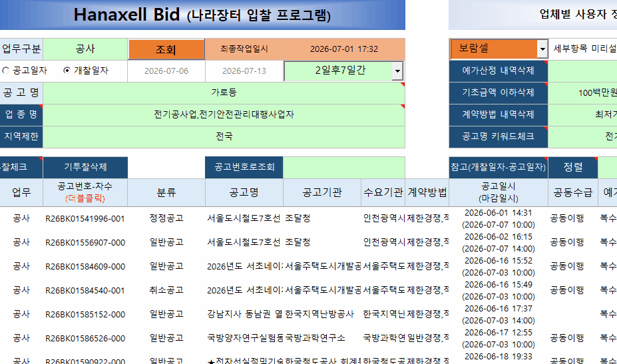Click bid number R26BK01585152-000
Screen dimensions: 617x364
point(85,315)
